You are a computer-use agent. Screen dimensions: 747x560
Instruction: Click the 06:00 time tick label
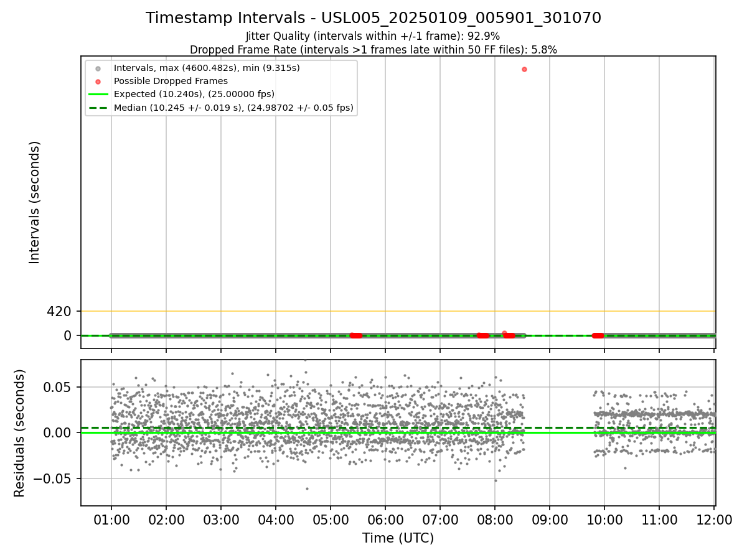385,520
